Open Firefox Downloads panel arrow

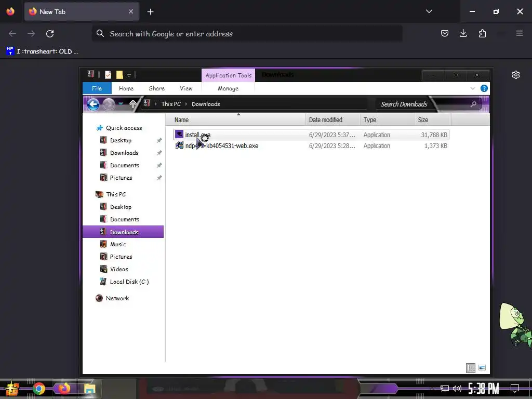coord(463,33)
